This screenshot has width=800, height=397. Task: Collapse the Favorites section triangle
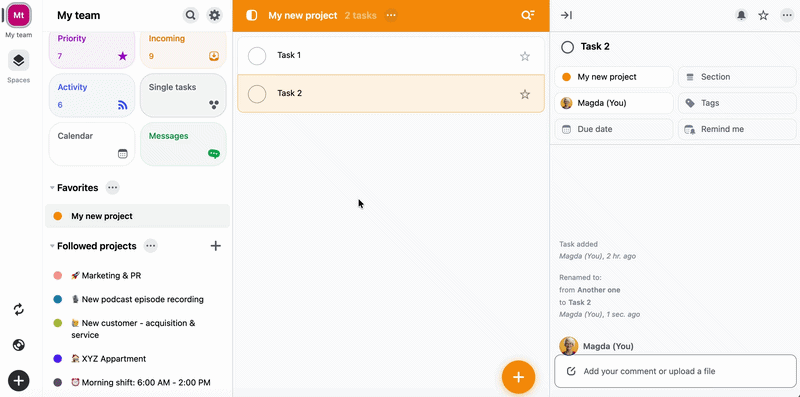click(52, 188)
